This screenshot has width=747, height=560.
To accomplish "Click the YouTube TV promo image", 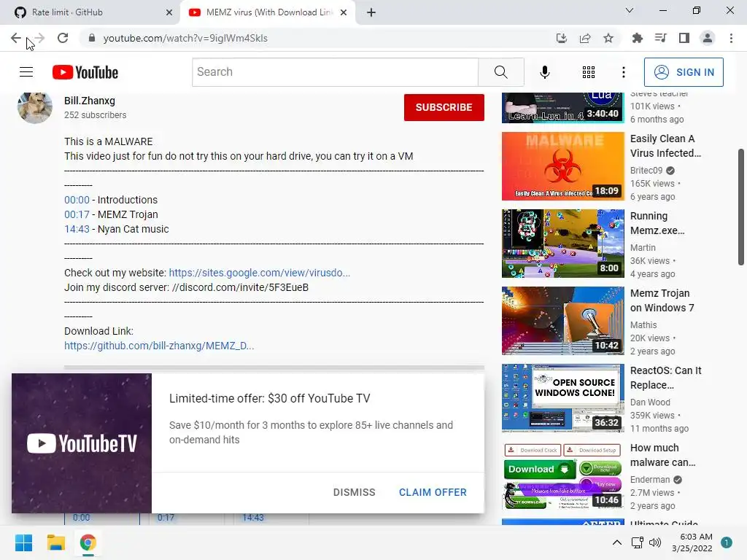I will click(82, 443).
